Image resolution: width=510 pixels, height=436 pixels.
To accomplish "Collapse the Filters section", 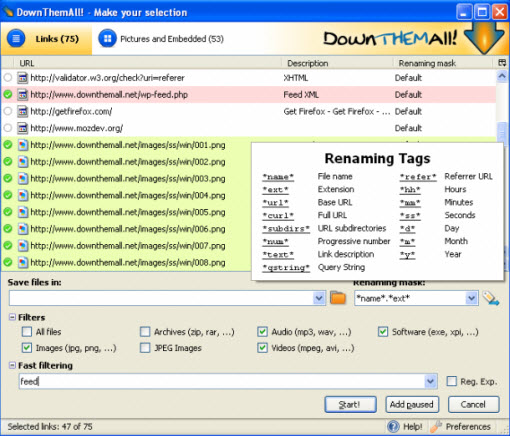I will coord(12,317).
